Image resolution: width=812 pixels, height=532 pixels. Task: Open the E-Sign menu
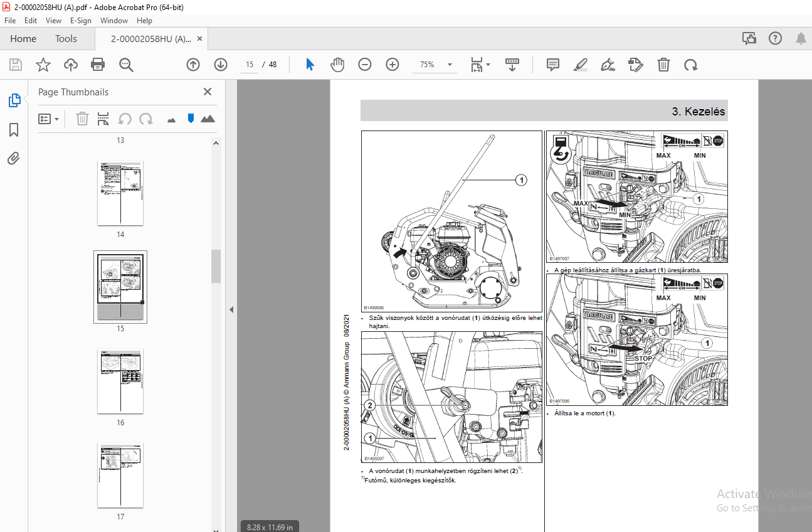click(x=81, y=21)
